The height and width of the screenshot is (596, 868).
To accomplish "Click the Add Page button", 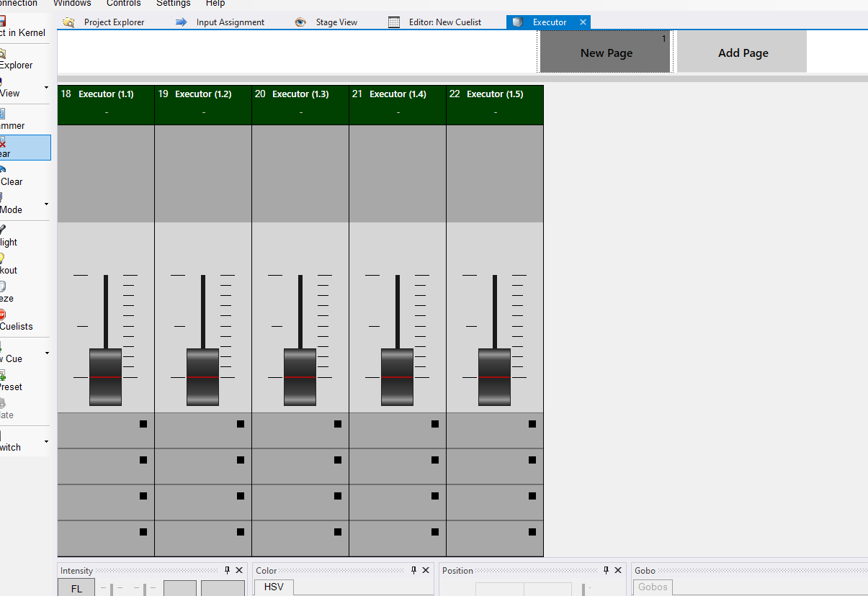I will [x=743, y=53].
